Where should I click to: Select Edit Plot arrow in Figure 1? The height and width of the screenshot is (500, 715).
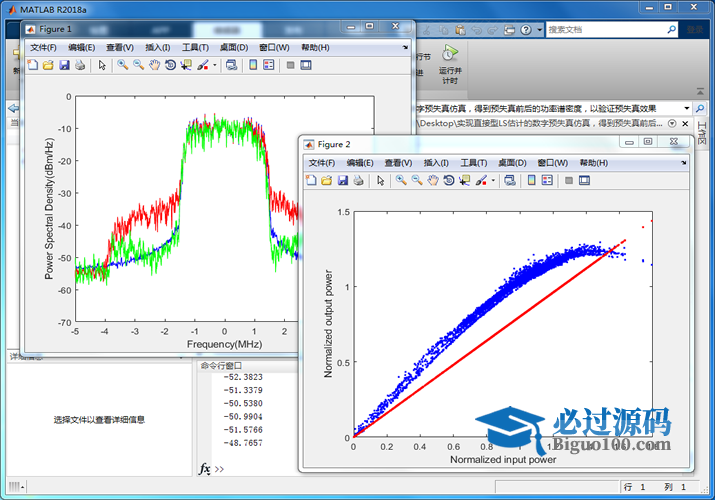pos(102,65)
